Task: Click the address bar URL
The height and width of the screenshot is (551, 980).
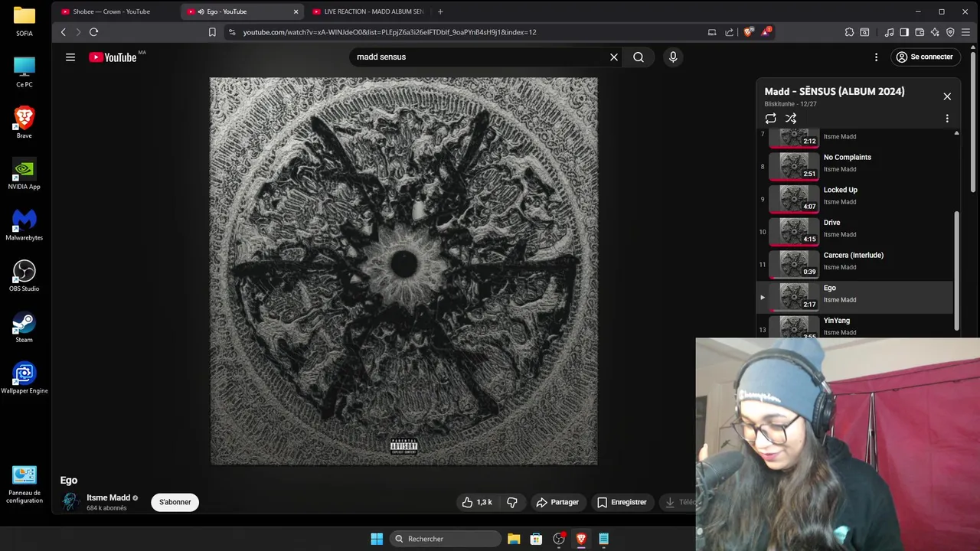Action: (x=390, y=32)
